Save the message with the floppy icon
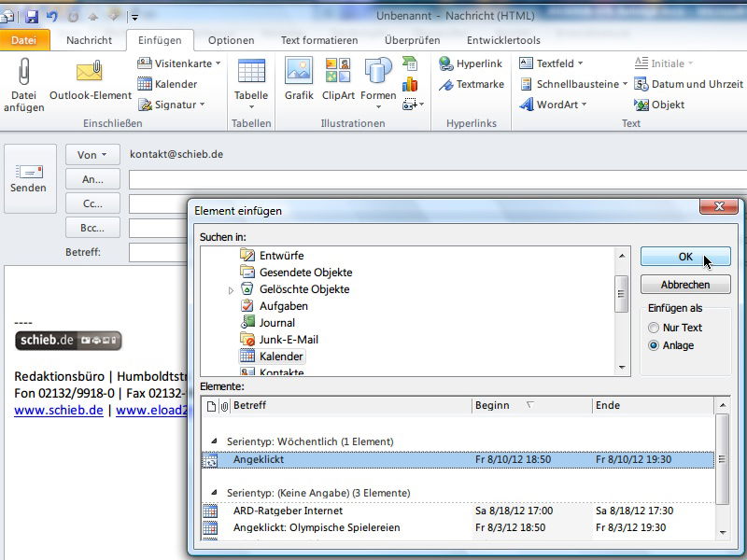The width and height of the screenshot is (747, 560). tap(32, 17)
